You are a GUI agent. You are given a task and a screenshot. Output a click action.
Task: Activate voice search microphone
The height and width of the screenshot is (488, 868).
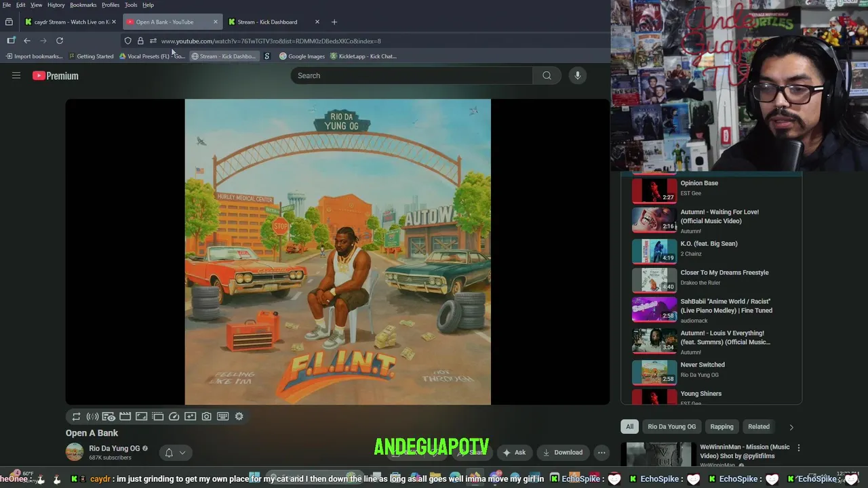(578, 75)
